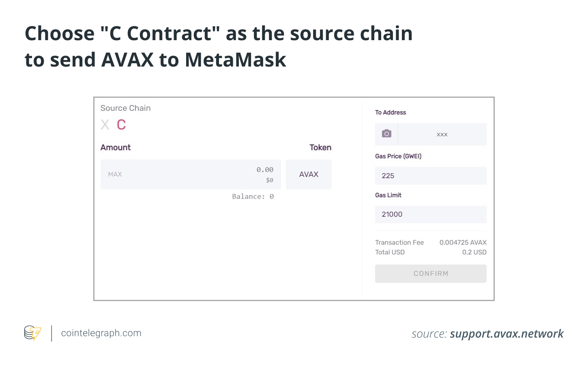The height and width of the screenshot is (366, 588).
Task: Open the support.avax.network source link
Action: pos(506,334)
